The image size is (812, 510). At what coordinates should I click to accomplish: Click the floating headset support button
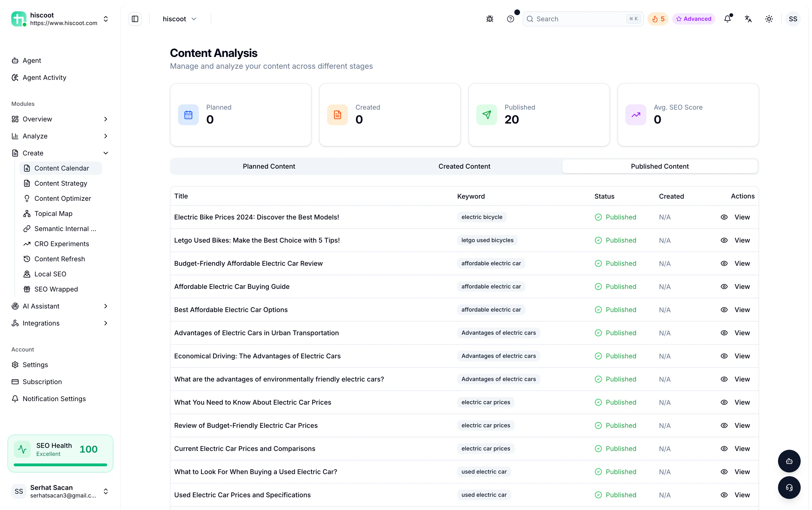click(789, 487)
